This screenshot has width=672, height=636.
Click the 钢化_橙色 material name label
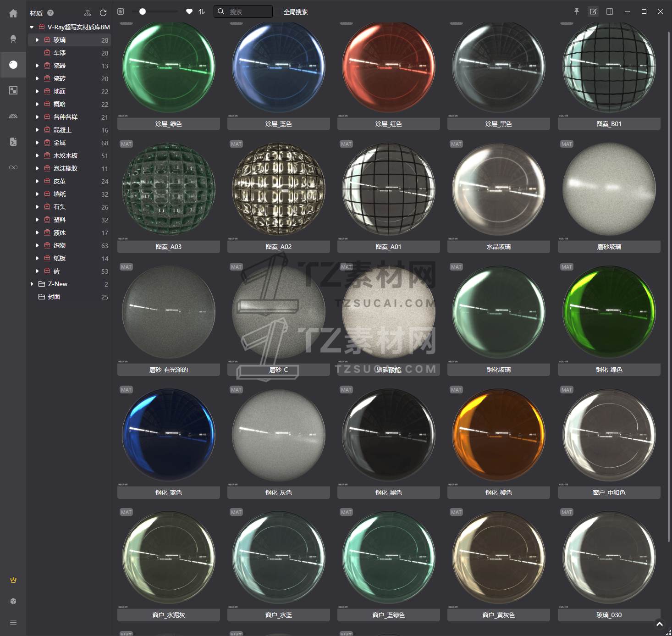click(498, 492)
